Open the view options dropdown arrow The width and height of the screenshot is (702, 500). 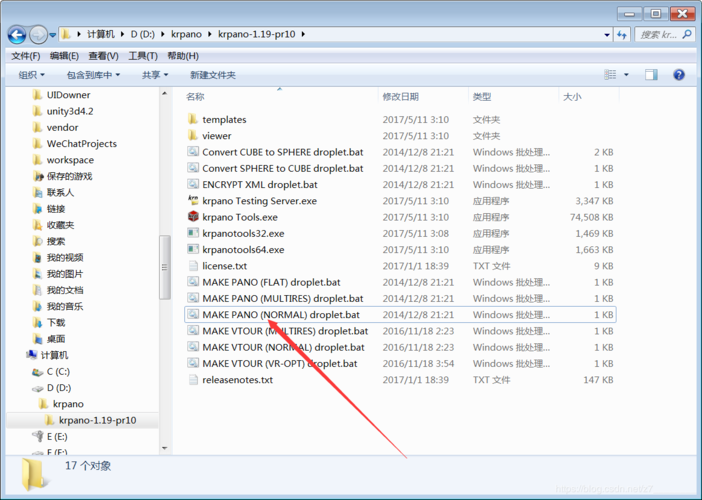[626, 75]
